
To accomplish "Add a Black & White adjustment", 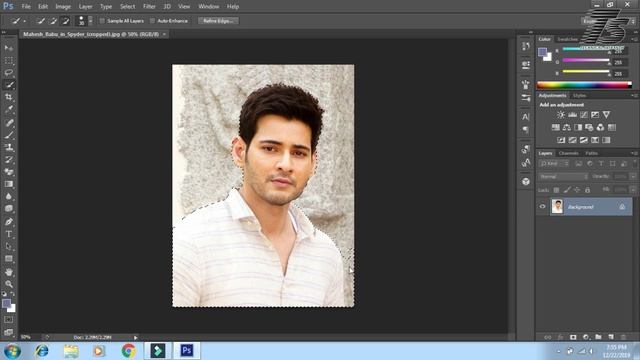I will point(578,127).
